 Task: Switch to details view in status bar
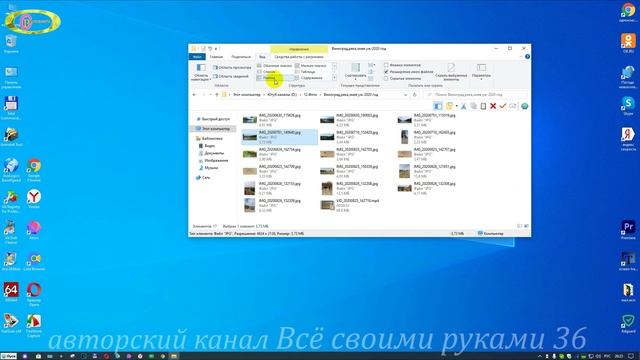pos(519,226)
